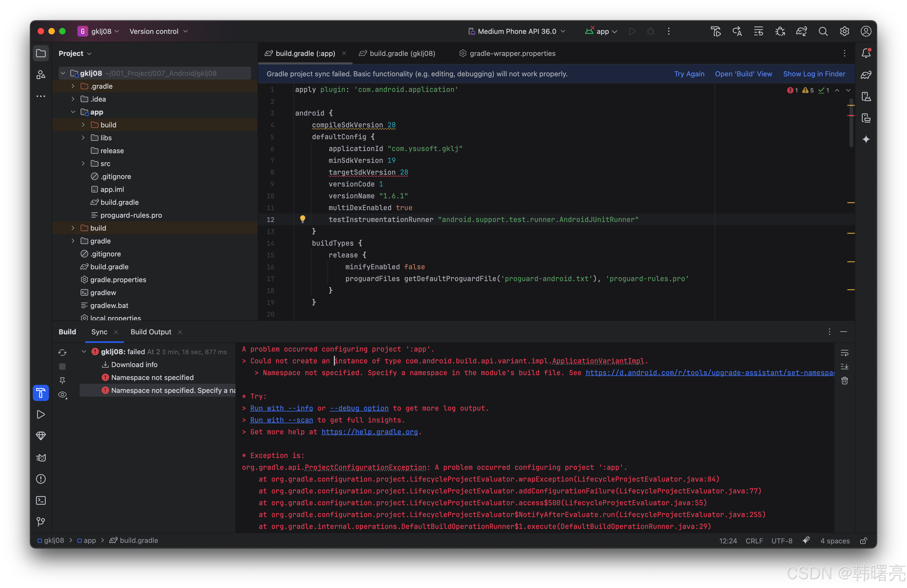Toggle the pin option in Build panel
The height and width of the screenshot is (588, 907).
click(x=62, y=381)
